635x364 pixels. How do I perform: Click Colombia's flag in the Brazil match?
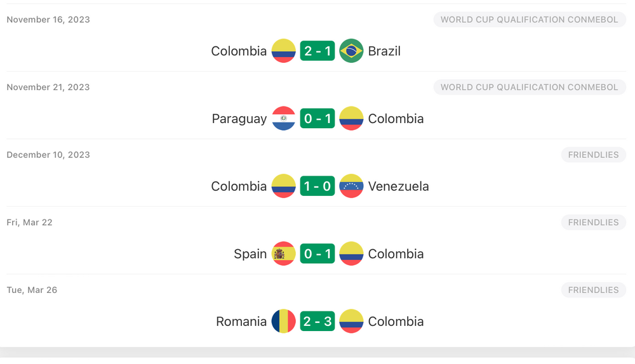[283, 51]
